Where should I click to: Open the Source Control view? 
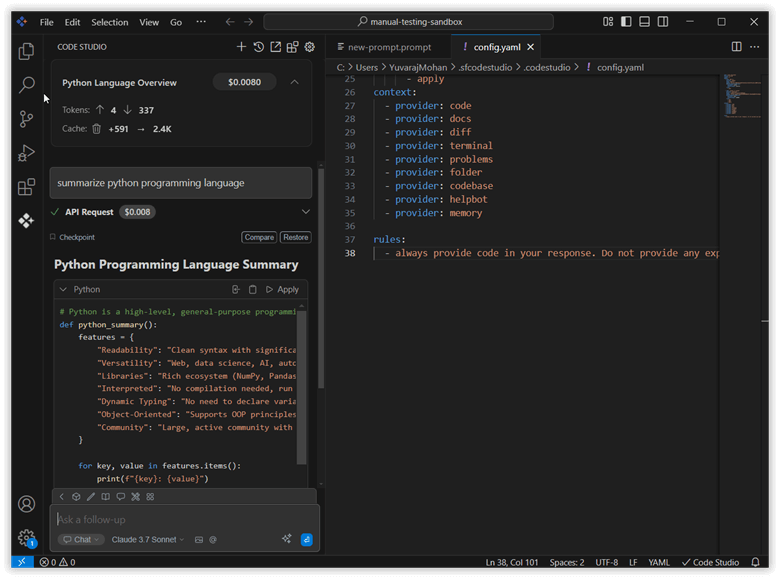tap(26, 119)
